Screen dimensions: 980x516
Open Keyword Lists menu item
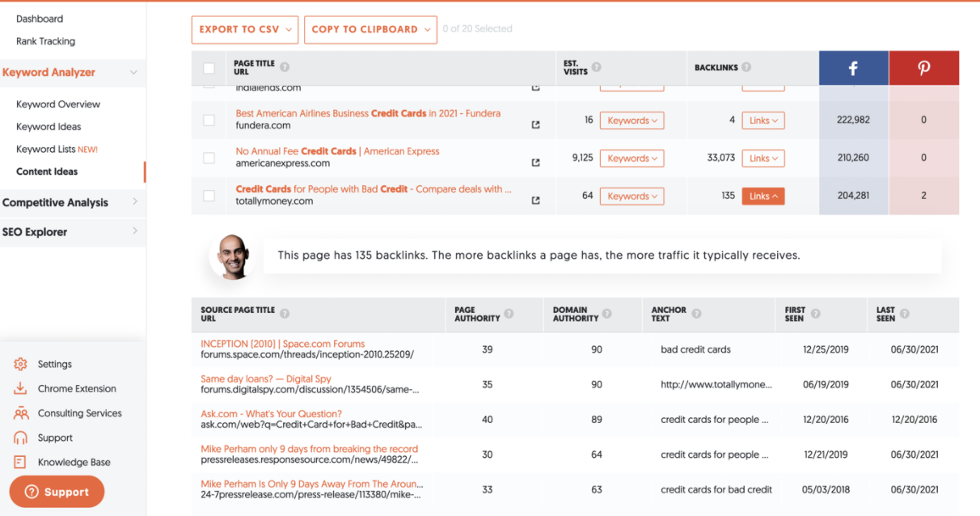(57, 149)
